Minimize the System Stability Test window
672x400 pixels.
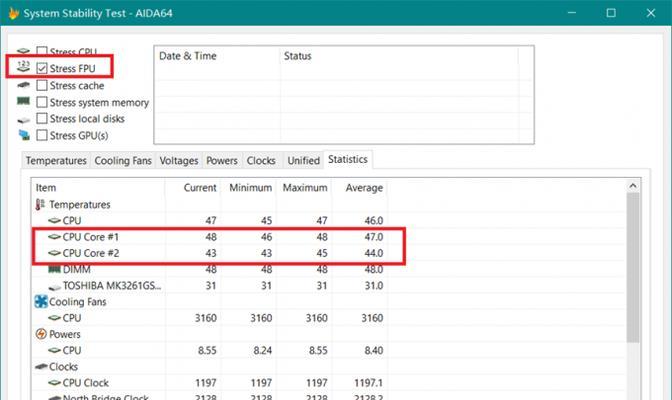(572, 13)
